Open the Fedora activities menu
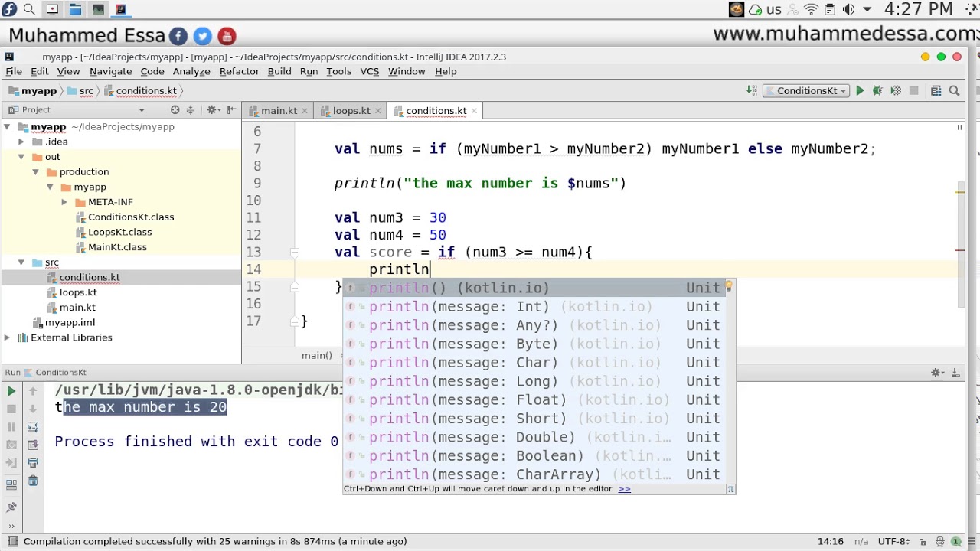980x551 pixels. click(8, 9)
